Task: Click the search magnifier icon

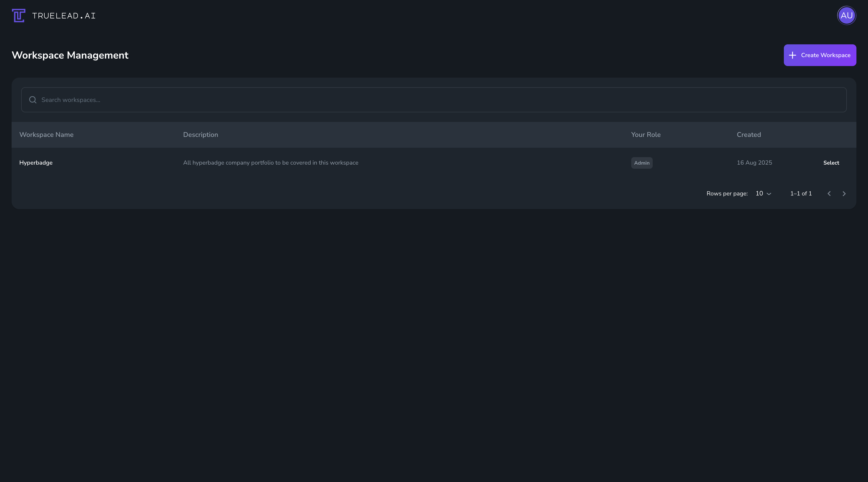Action: [33, 100]
